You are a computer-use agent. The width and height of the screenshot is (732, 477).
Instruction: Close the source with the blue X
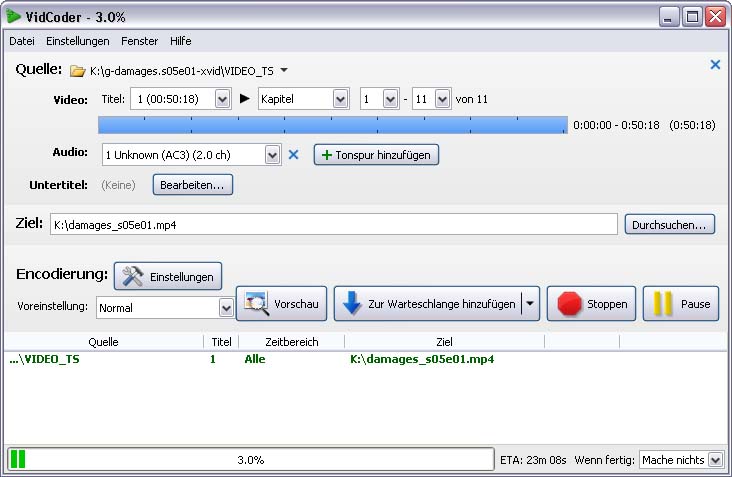[x=715, y=64]
